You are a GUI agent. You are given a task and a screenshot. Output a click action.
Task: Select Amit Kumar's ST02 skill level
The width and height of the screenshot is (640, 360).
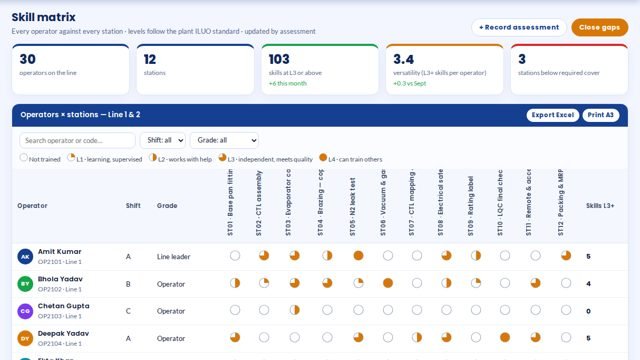264,256
